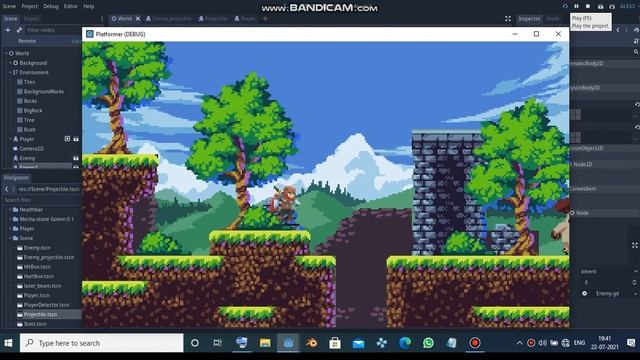Open Player node's scene icon
640x360 pixels.
click(x=76, y=139)
